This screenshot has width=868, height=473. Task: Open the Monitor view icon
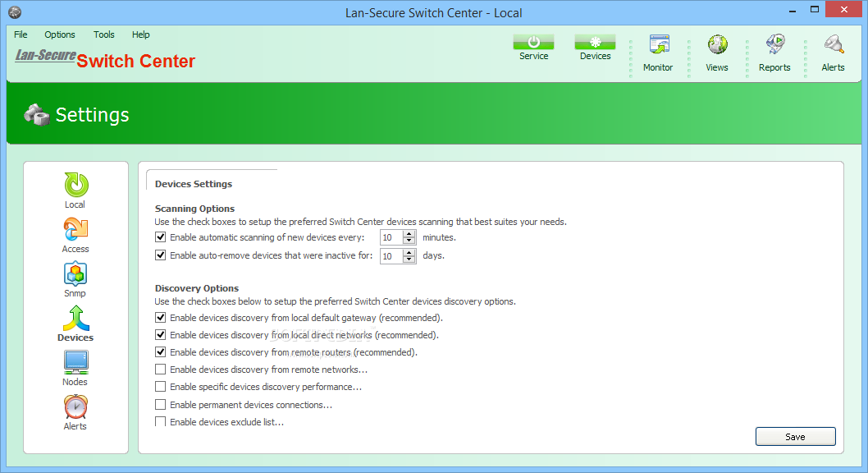coord(659,44)
